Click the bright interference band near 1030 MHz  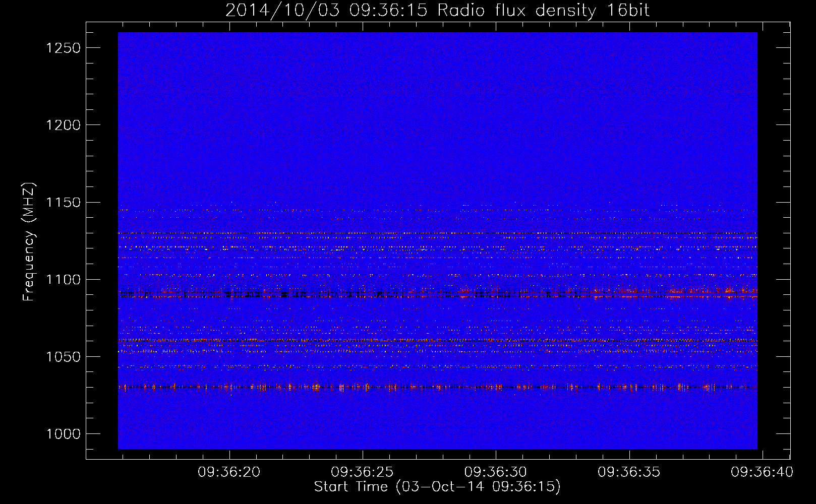tap(437, 387)
